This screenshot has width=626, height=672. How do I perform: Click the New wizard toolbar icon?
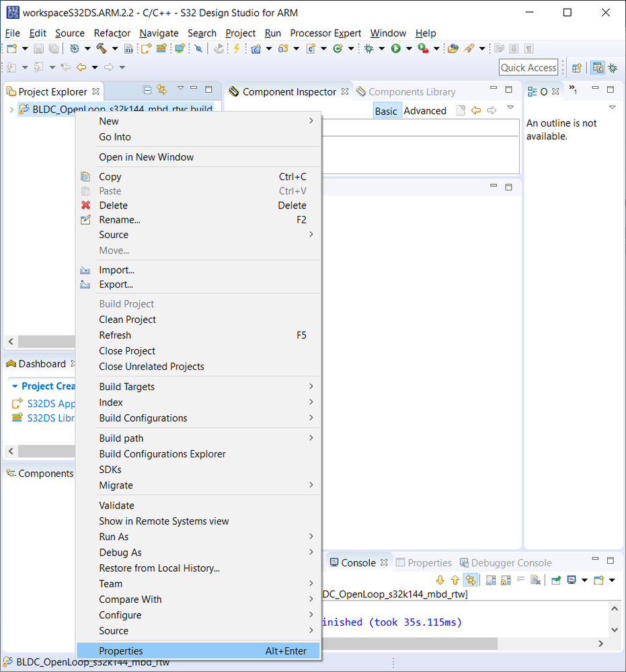pos(12,48)
